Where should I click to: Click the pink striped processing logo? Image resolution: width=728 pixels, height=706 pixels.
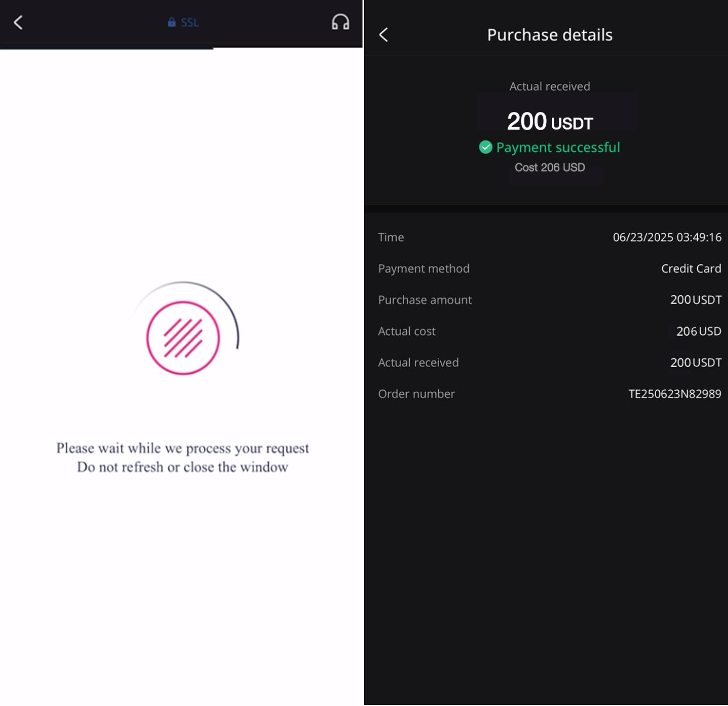click(183, 338)
